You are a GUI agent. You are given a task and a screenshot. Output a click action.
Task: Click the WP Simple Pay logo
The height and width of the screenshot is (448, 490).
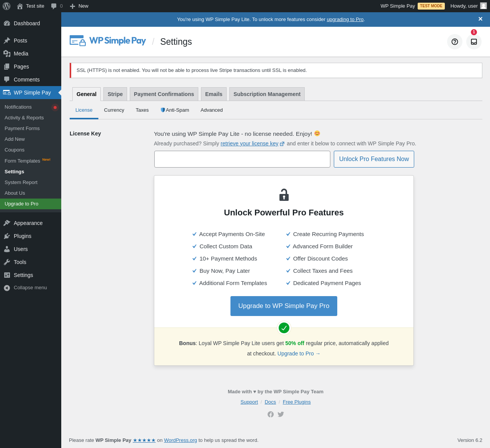coord(108,41)
